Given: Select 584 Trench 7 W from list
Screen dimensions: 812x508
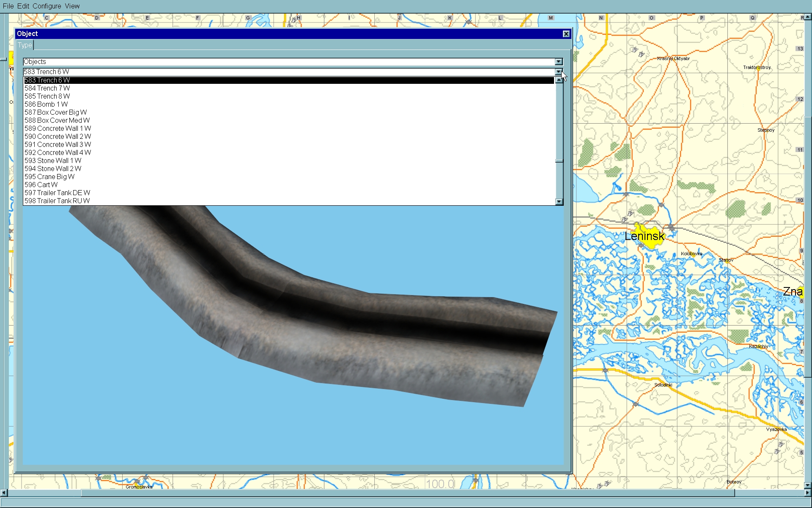Looking at the screenshot, I should pyautogui.click(x=47, y=88).
